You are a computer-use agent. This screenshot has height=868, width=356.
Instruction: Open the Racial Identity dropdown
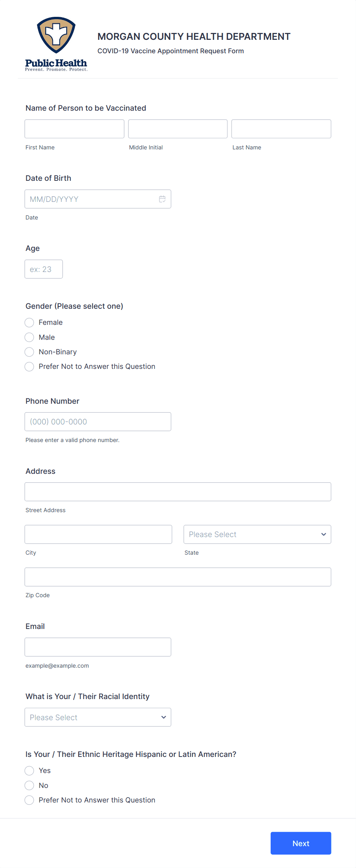[x=98, y=717]
